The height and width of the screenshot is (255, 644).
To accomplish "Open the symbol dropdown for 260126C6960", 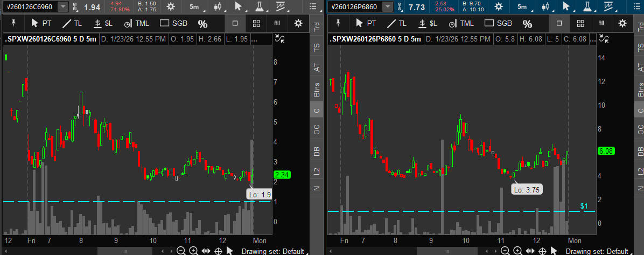I will [63, 7].
